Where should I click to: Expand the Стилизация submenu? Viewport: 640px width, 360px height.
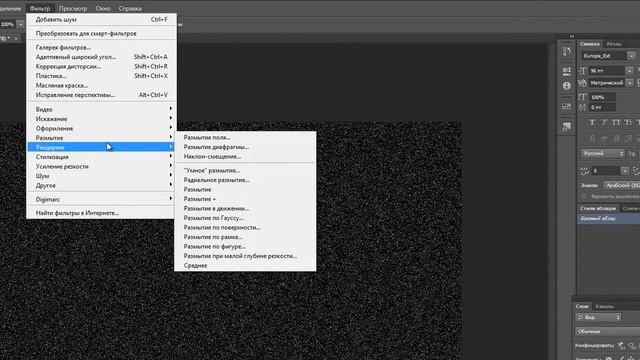[x=102, y=157]
